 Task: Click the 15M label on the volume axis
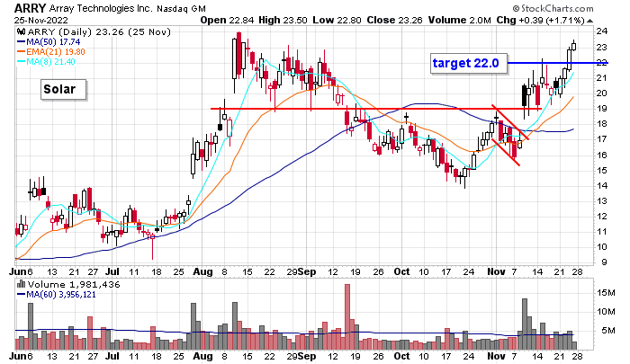606,293
